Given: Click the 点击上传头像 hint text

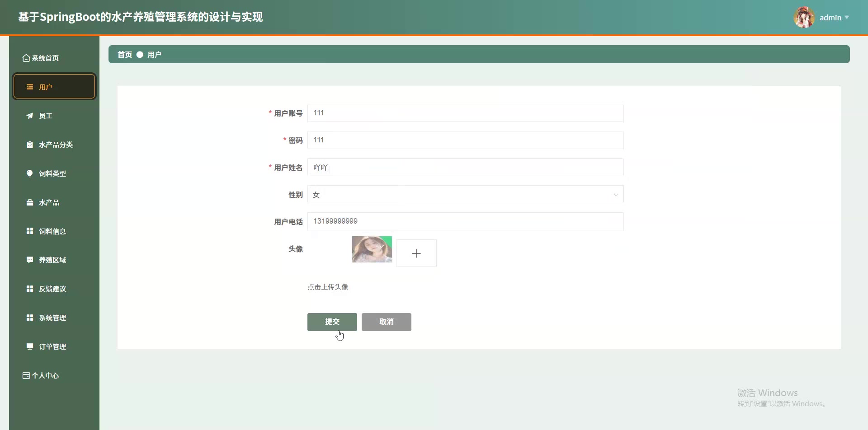Looking at the screenshot, I should 328,287.
